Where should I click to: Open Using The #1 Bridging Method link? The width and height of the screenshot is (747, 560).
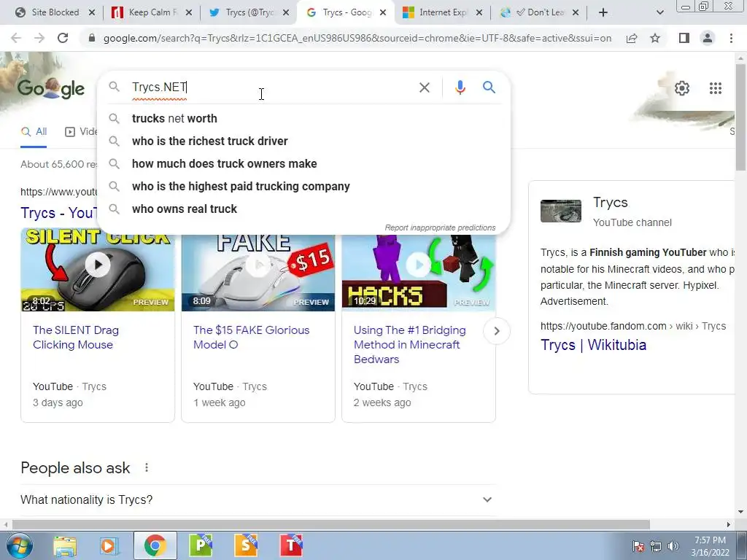(x=410, y=344)
